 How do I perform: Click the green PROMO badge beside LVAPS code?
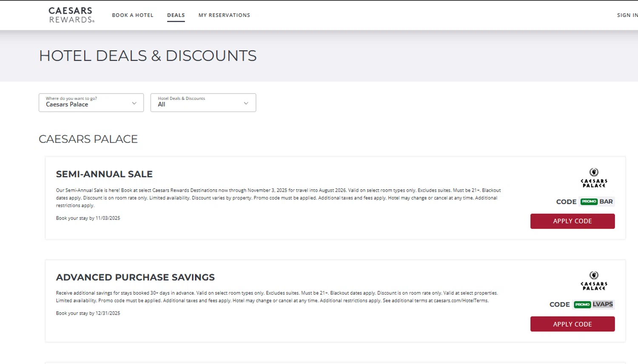click(x=582, y=304)
